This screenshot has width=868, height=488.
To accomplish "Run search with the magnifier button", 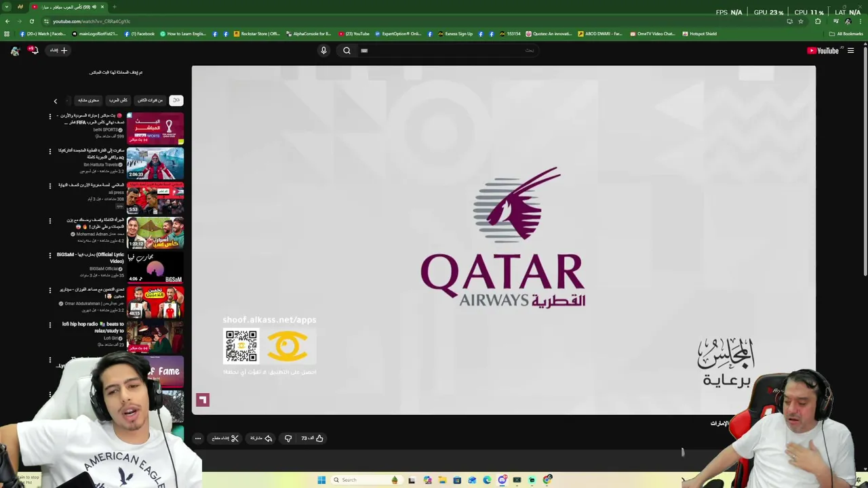I will 347,50.
